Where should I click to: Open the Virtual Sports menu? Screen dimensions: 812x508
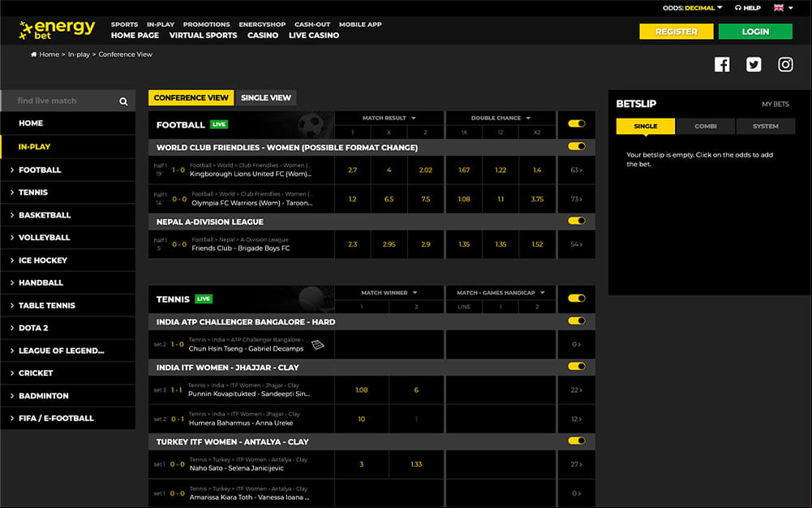(x=203, y=35)
